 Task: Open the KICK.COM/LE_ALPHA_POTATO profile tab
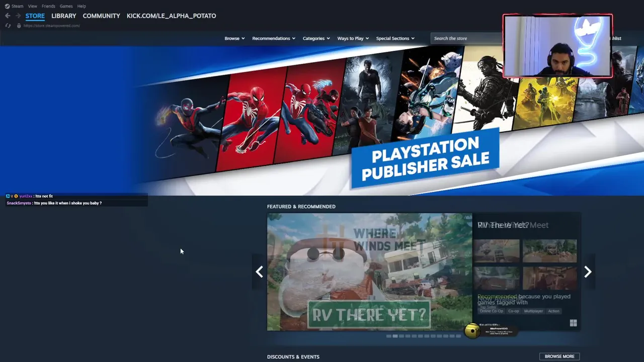tap(171, 16)
